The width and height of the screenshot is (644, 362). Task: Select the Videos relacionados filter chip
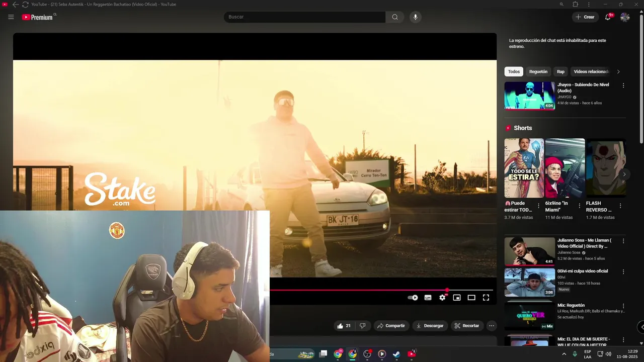click(591, 72)
